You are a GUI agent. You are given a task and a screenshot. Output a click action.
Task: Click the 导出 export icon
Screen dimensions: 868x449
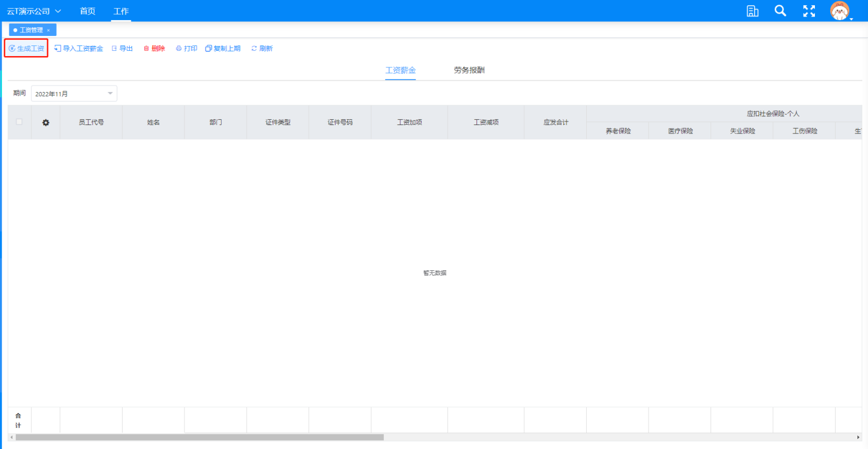point(114,48)
